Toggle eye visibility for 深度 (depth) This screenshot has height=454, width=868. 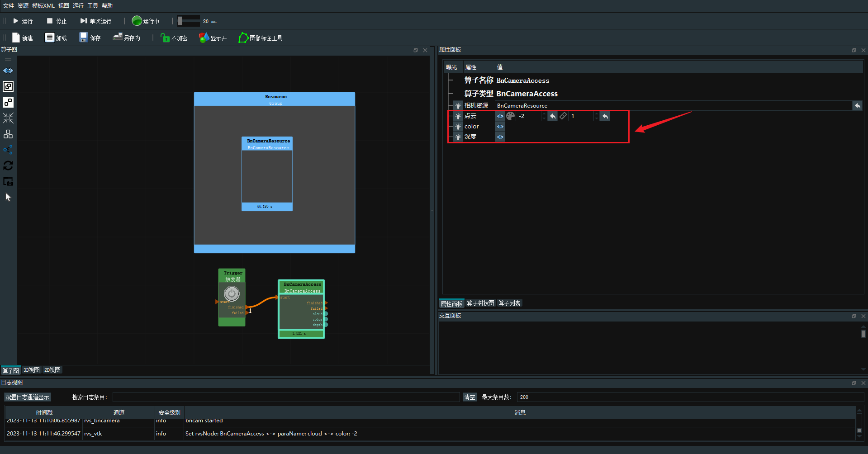tap(500, 137)
